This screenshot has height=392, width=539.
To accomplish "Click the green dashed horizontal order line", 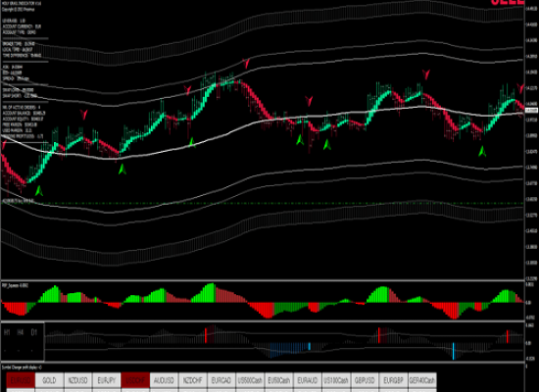I will point(263,204).
